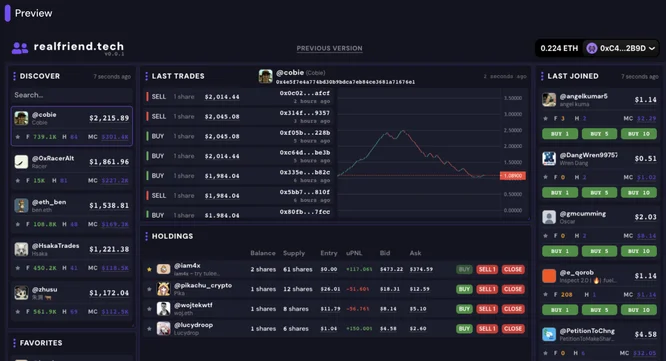
Task: Select @zhusu avatar in Discover
Action: pyautogui.click(x=21, y=293)
